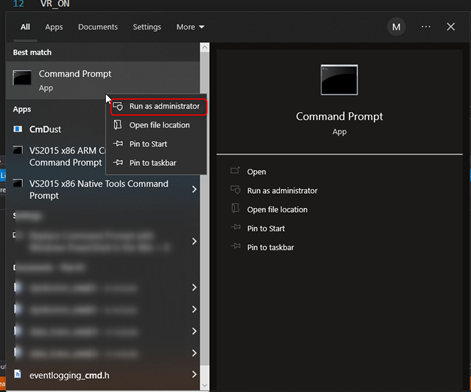Open the CmDust app result
This screenshot has height=392, width=471.
[x=45, y=129]
